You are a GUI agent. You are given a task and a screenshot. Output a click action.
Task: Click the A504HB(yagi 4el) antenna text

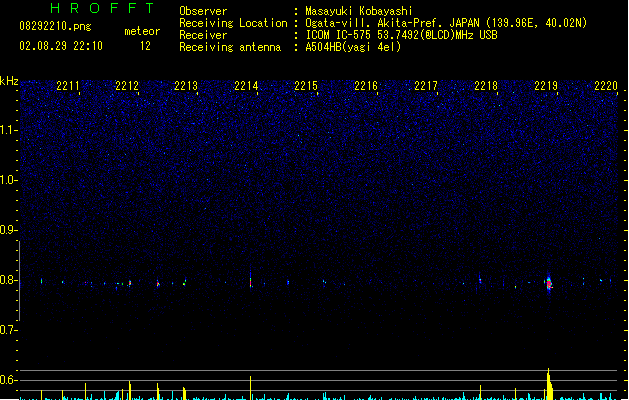(x=353, y=47)
